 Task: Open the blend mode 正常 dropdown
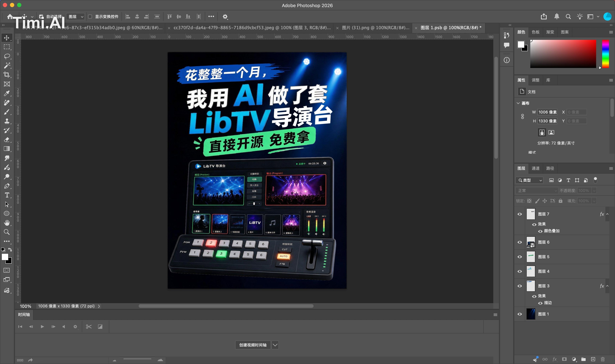point(537,191)
